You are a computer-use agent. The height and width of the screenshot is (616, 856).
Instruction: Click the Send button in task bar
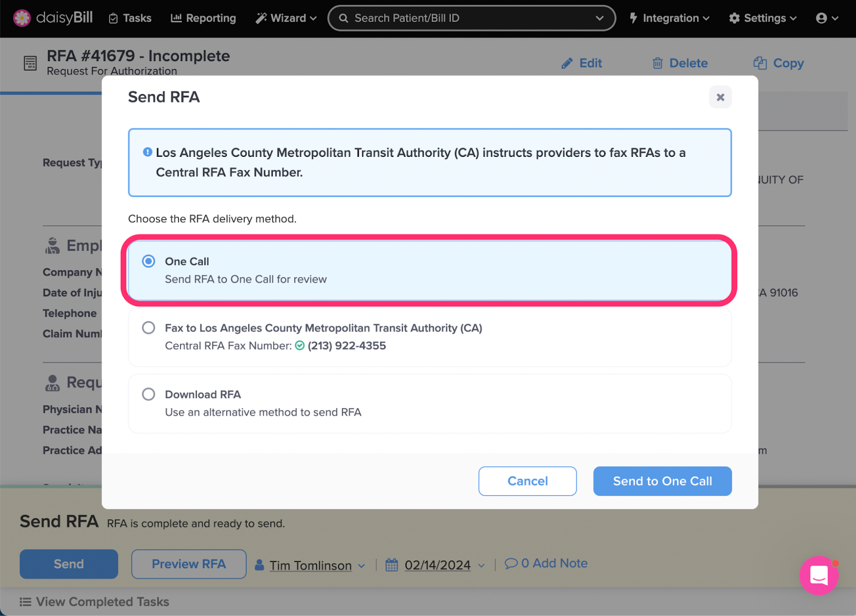pos(69,564)
